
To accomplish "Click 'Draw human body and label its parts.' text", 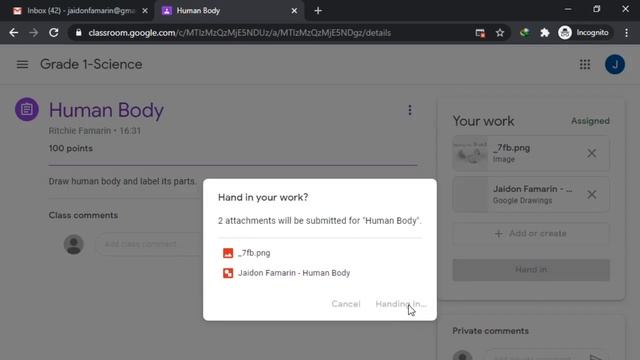I will coord(122,181).
